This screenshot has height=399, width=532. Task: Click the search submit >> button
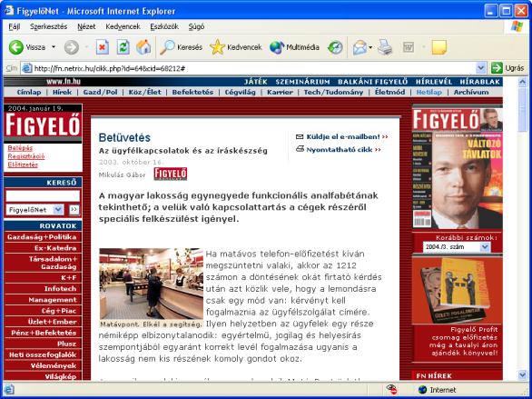click(x=74, y=210)
